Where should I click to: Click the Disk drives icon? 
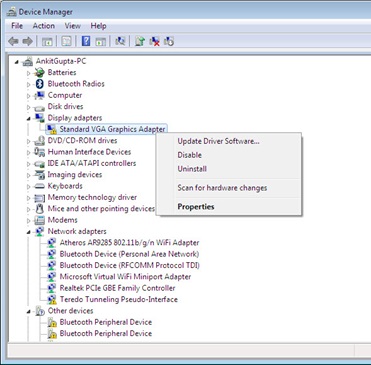coord(40,107)
